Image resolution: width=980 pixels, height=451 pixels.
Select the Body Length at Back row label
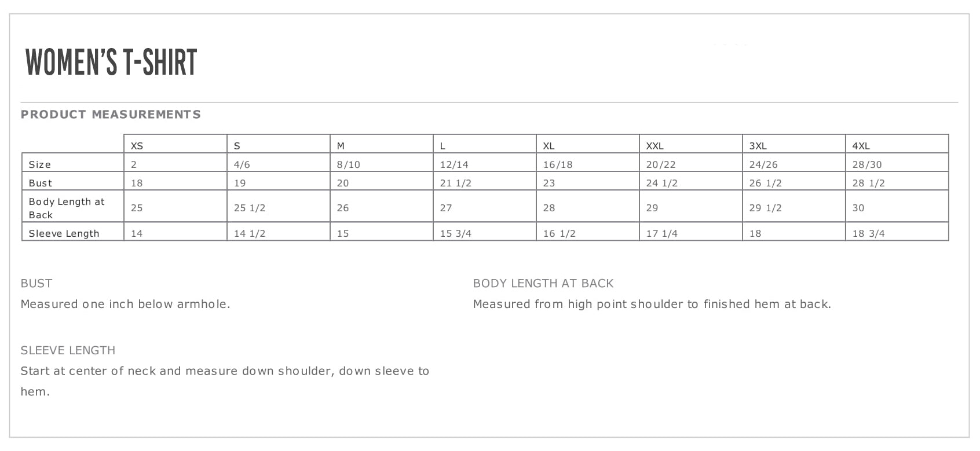(66, 208)
